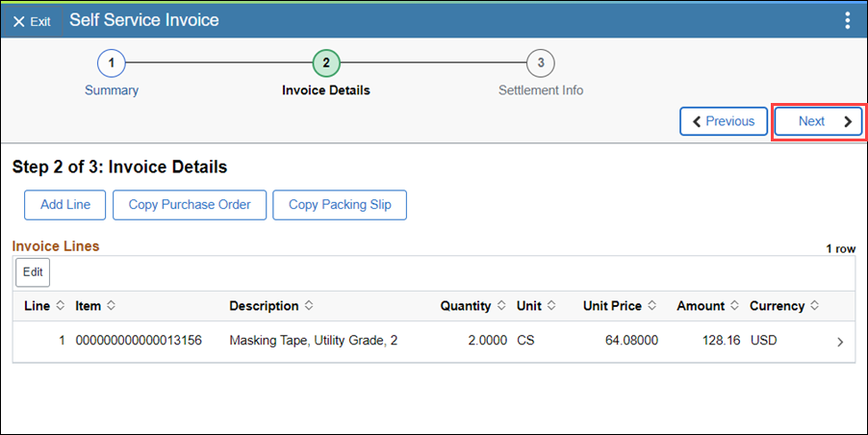Viewport: 868px width, 435px height.
Task: Sort by Line column arrows
Action: click(61, 305)
